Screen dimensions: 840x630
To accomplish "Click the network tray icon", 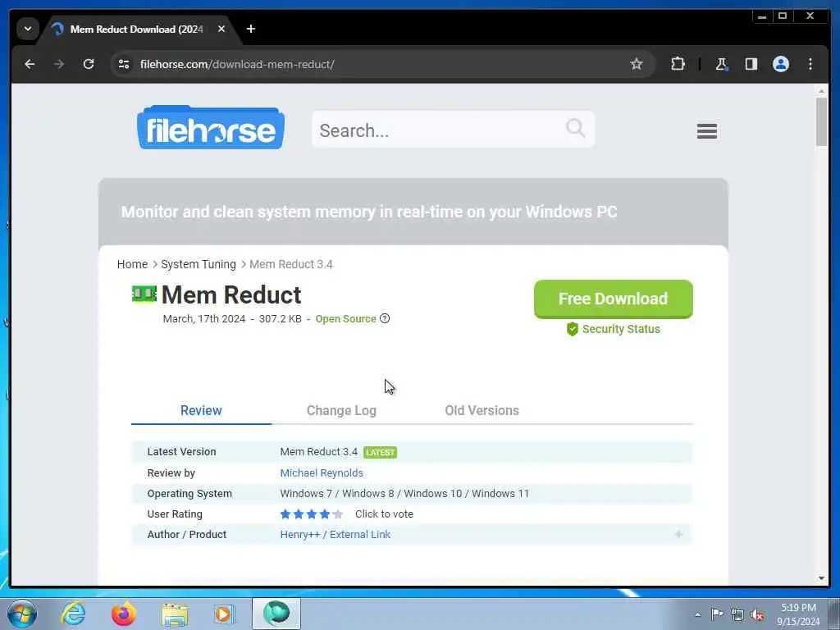I will click(x=737, y=614).
